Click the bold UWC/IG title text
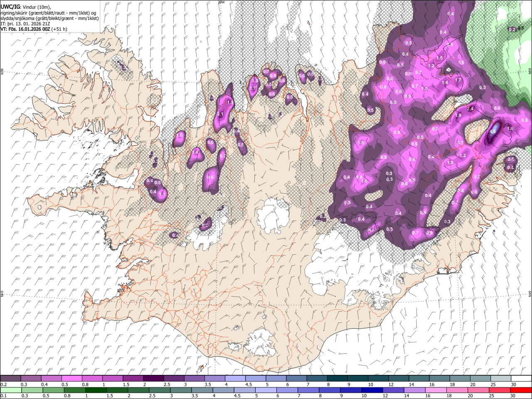 (x=10, y=6)
